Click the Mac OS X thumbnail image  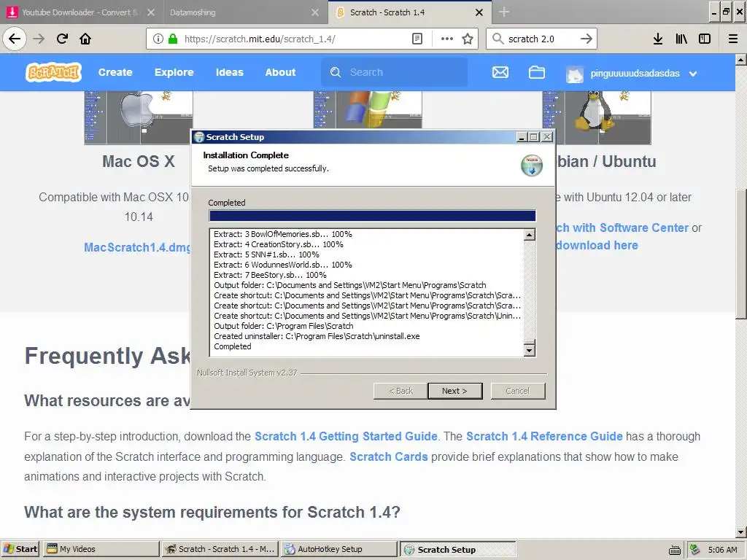pyautogui.click(x=139, y=117)
